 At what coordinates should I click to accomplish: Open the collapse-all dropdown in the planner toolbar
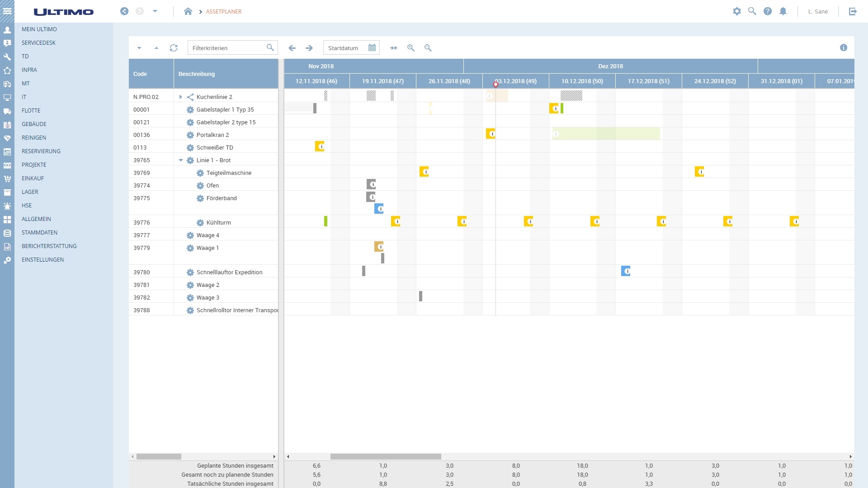pyautogui.click(x=139, y=47)
